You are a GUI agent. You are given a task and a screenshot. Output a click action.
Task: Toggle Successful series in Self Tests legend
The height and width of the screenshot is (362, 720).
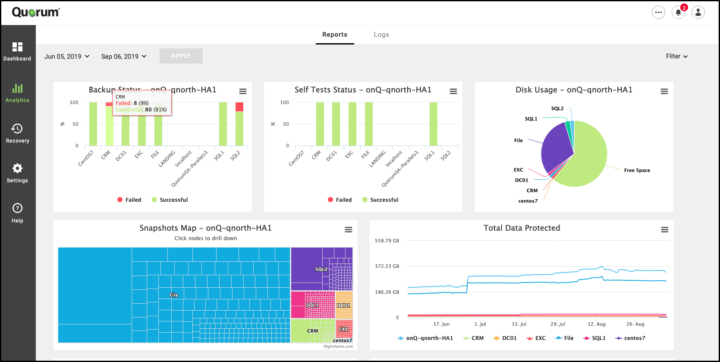tap(380, 200)
